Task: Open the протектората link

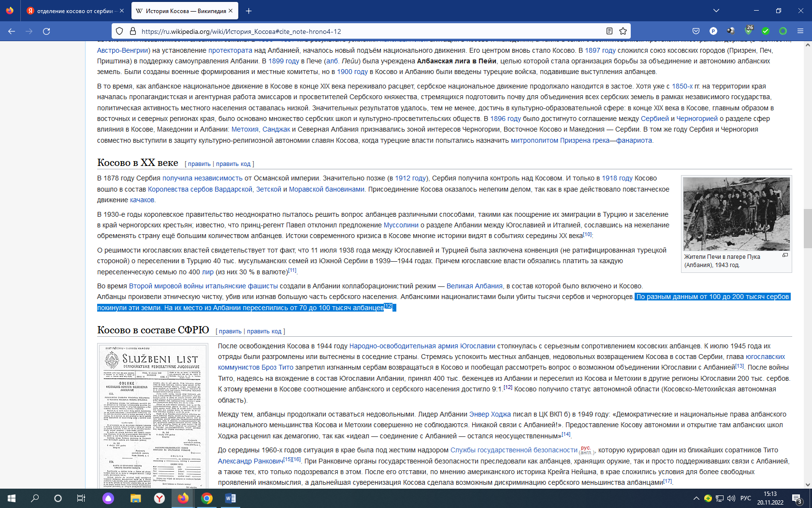Action: tap(230, 50)
